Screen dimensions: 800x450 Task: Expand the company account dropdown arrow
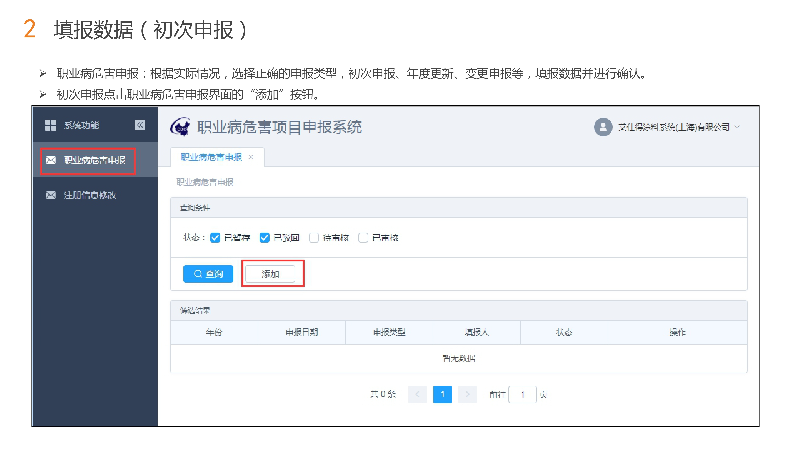coord(737,127)
